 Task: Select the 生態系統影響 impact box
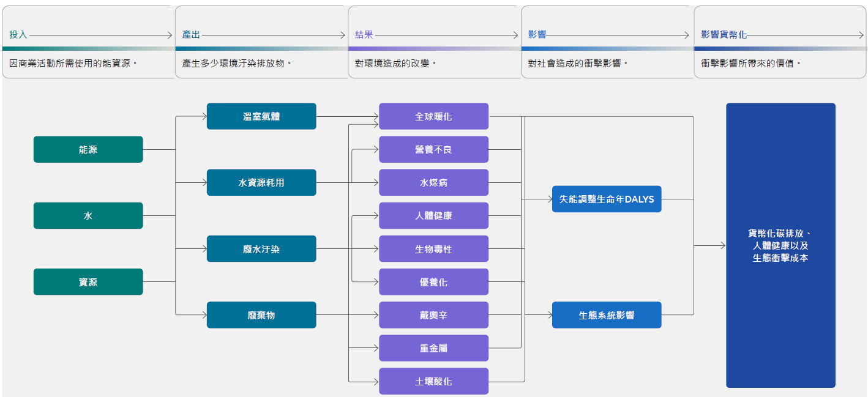(607, 315)
